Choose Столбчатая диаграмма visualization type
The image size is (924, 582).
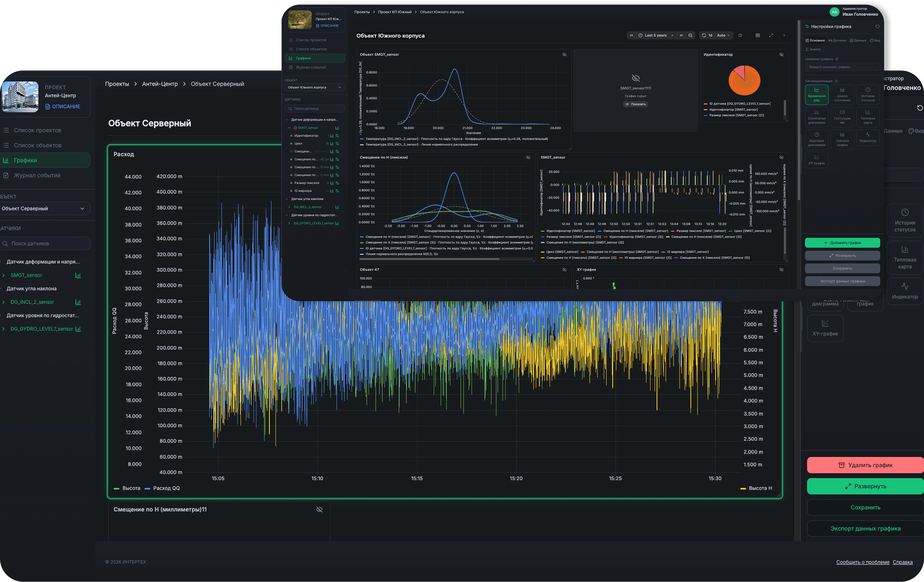pyautogui.click(x=817, y=117)
